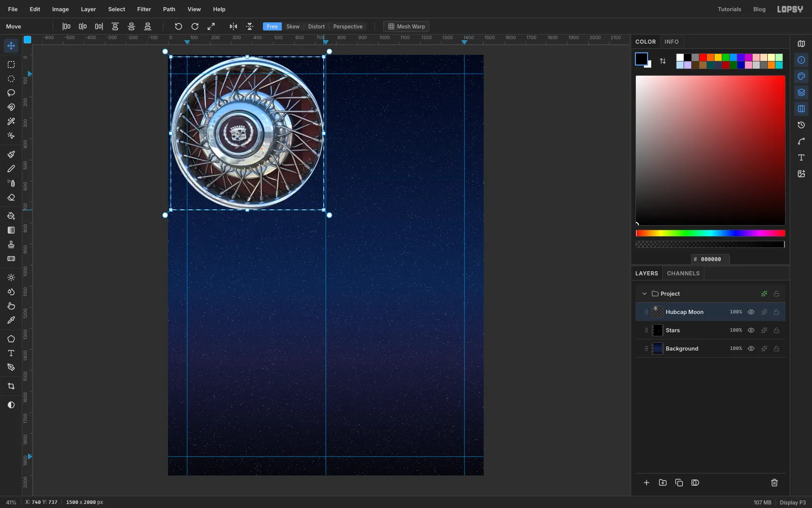Click the rainbow hue slider
The image size is (812, 508).
tap(710, 233)
